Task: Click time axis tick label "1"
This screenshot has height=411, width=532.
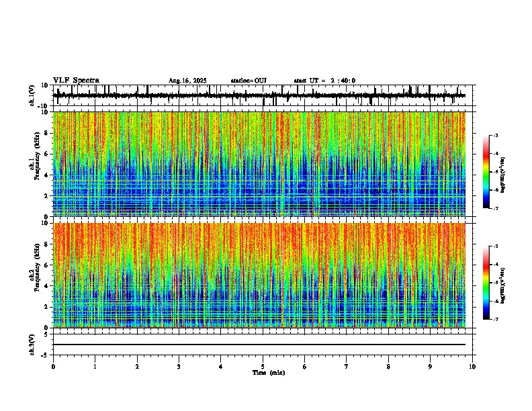Action: point(95,367)
